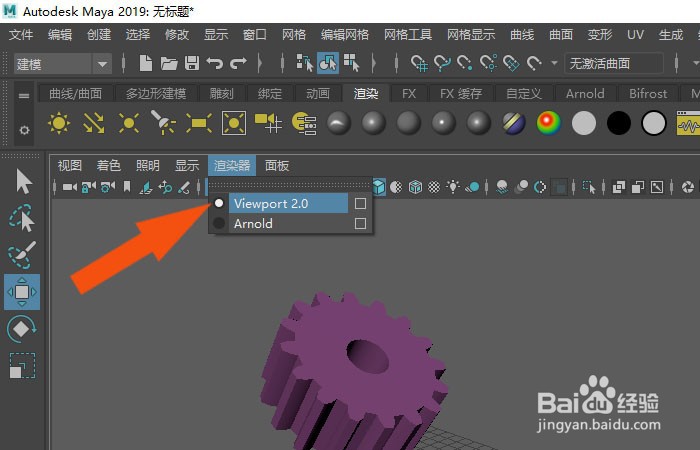Create an ambient light from the shelf
Image resolution: width=700 pixels, height=450 pixels.
59,123
